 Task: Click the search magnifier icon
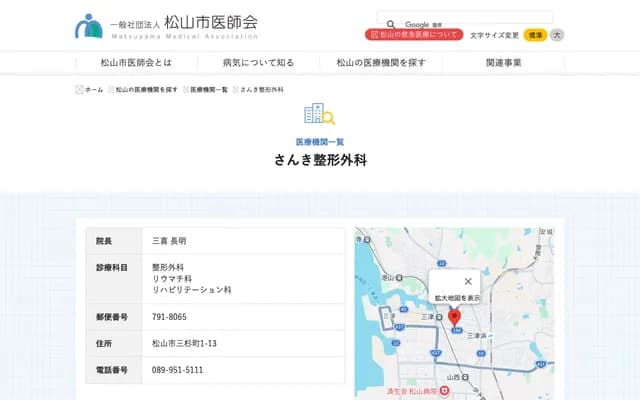pos(389,24)
